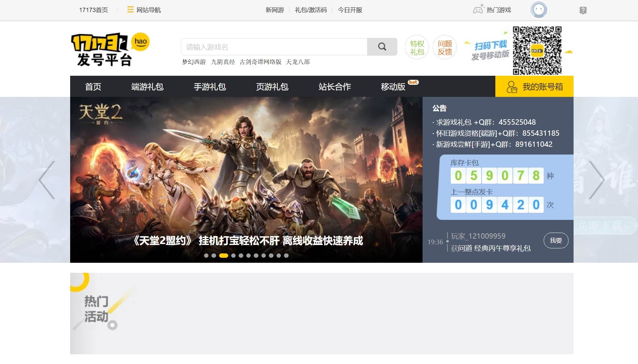Open 礼包/激活码 link in top bar
Viewport: 638px width, 364px height.
[311, 10]
